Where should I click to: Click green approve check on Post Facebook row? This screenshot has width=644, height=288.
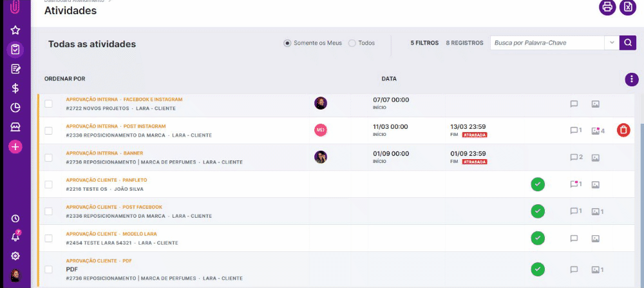pos(538,211)
